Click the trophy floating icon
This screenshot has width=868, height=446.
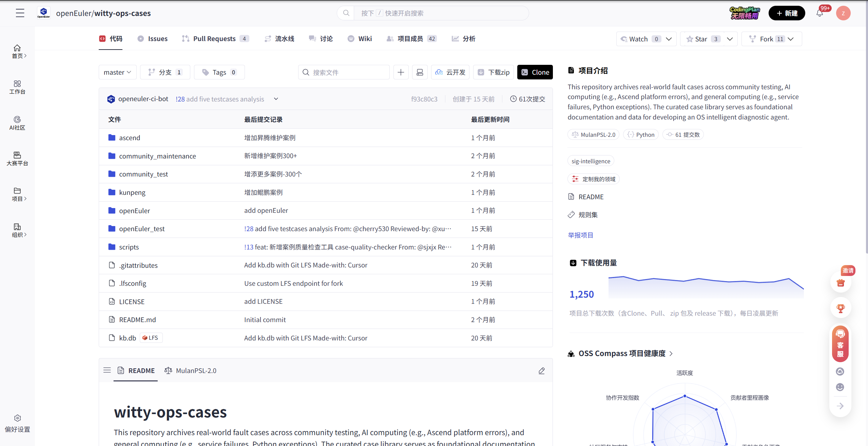click(841, 308)
